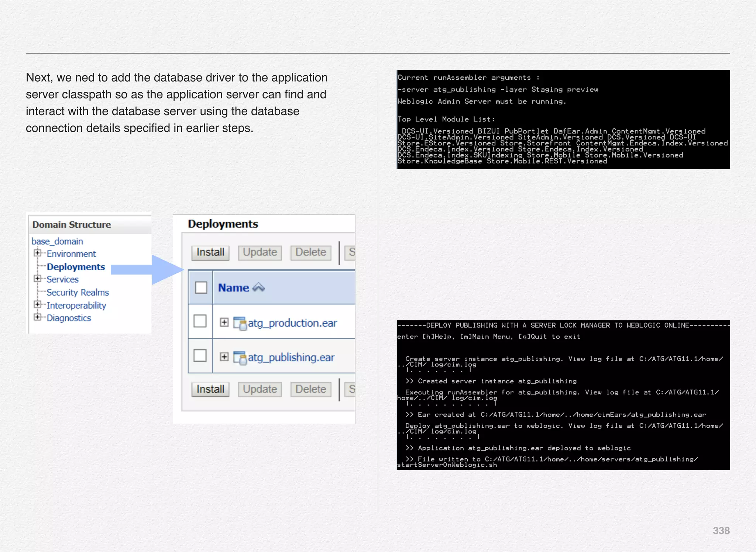
Task: Click the atg_production.ear deployment icon
Action: point(240,324)
